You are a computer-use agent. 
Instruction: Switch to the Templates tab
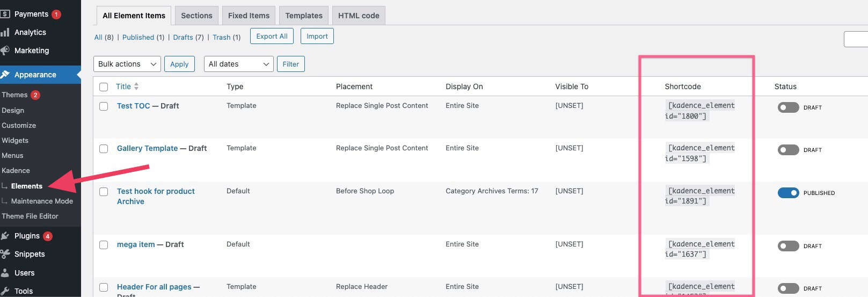[304, 16]
